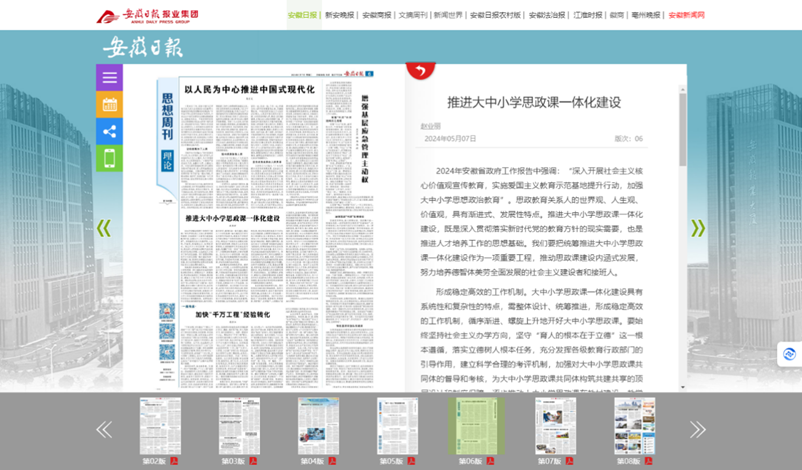Switch to 新安晚报 in top navigation
802x470 pixels.
click(340, 15)
